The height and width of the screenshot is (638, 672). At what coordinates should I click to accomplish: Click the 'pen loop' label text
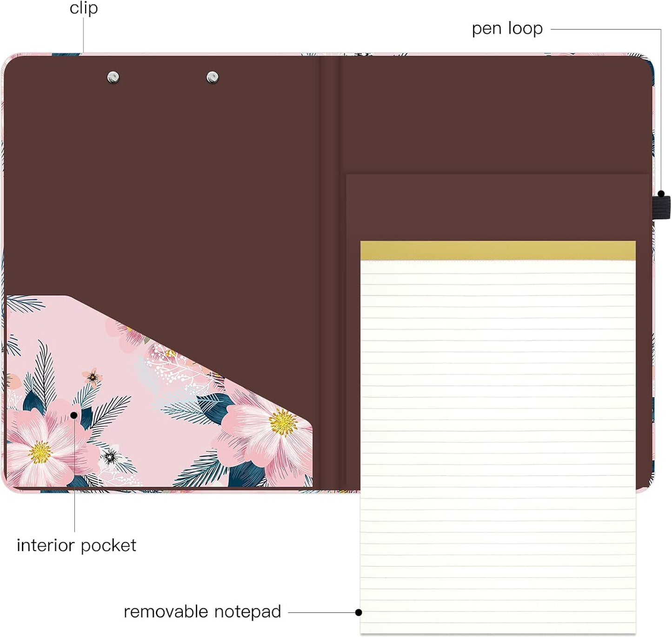tap(507, 29)
